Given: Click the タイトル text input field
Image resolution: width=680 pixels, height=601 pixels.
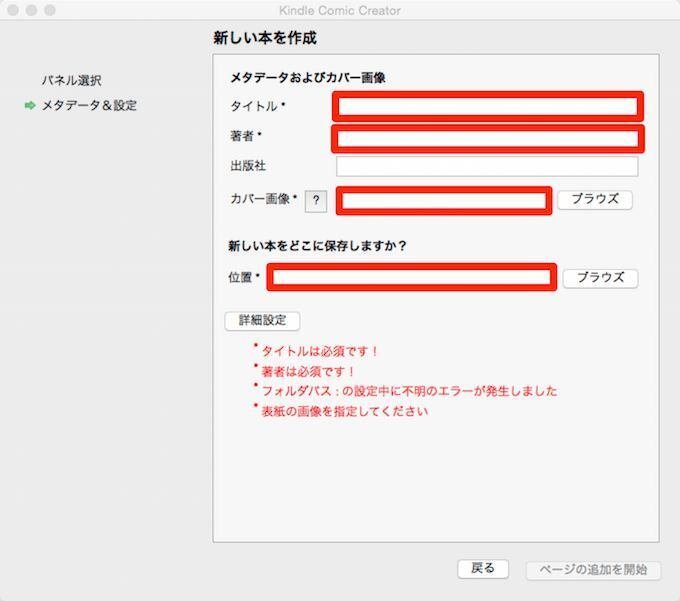Looking at the screenshot, I should coord(487,106).
